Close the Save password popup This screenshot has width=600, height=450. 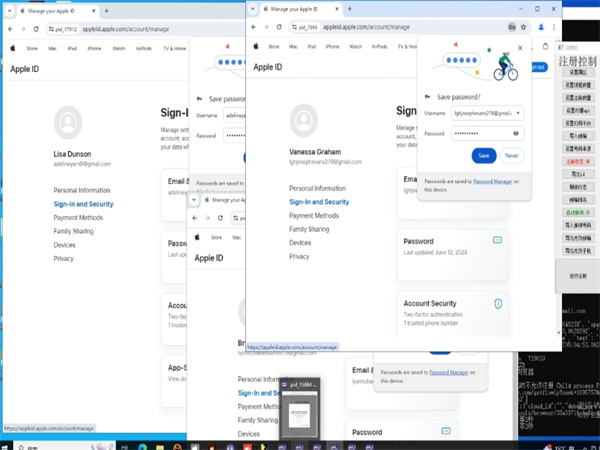520,47
